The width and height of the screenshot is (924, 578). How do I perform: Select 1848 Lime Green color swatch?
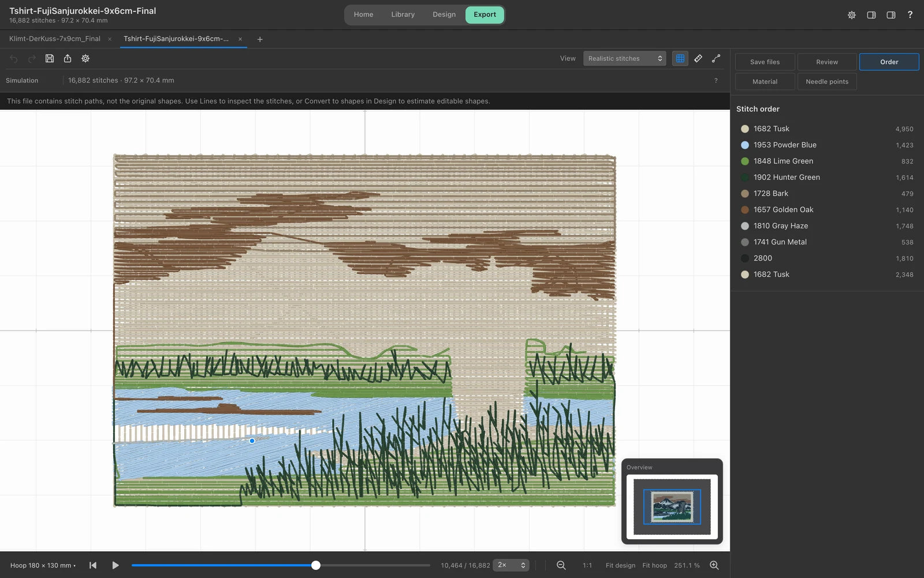pos(745,161)
